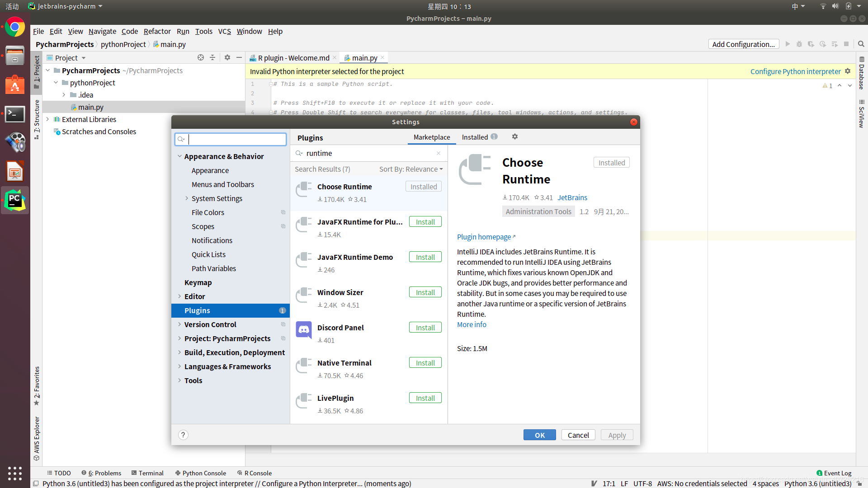Click the Discord Panel plugin icon
The width and height of the screenshot is (868, 488).
pos(304,330)
